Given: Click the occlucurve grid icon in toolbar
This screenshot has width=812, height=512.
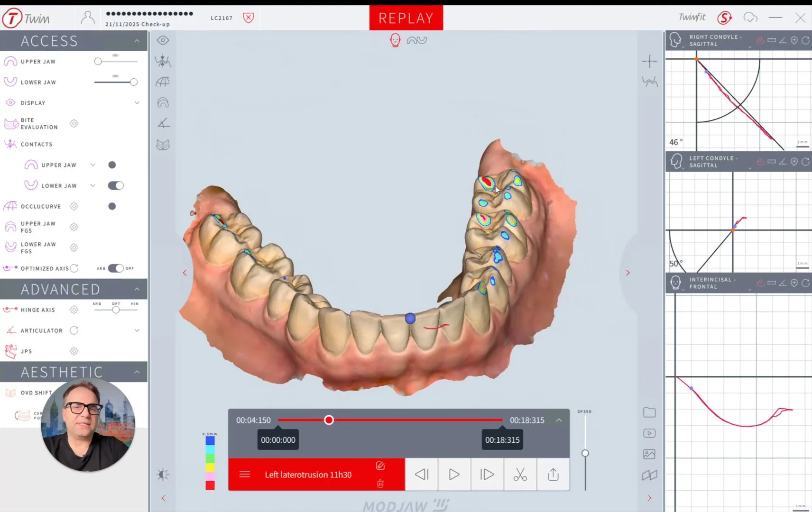Looking at the screenshot, I should [x=163, y=82].
